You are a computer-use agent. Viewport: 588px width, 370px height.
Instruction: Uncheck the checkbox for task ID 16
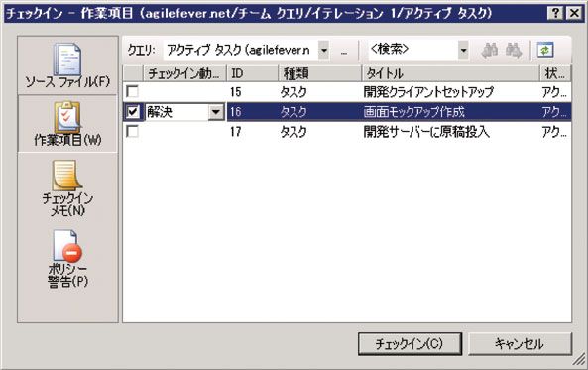click(133, 111)
